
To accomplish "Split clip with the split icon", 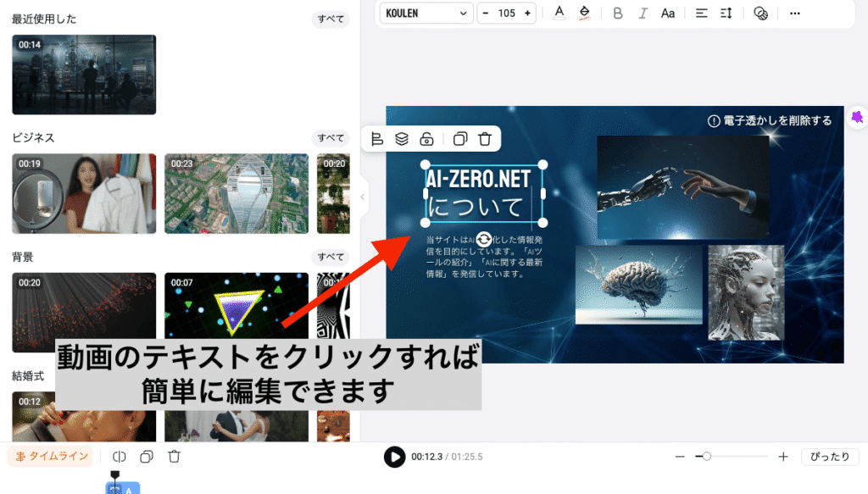I will click(x=119, y=457).
